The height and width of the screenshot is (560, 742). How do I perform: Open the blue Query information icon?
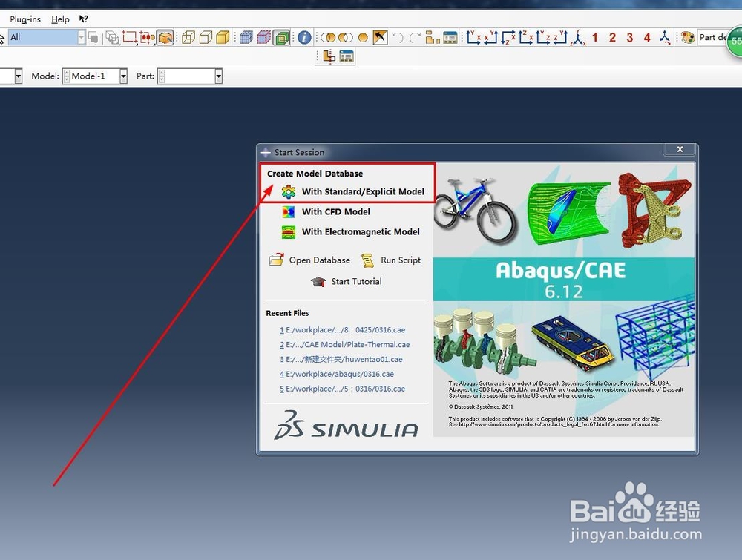(305, 37)
